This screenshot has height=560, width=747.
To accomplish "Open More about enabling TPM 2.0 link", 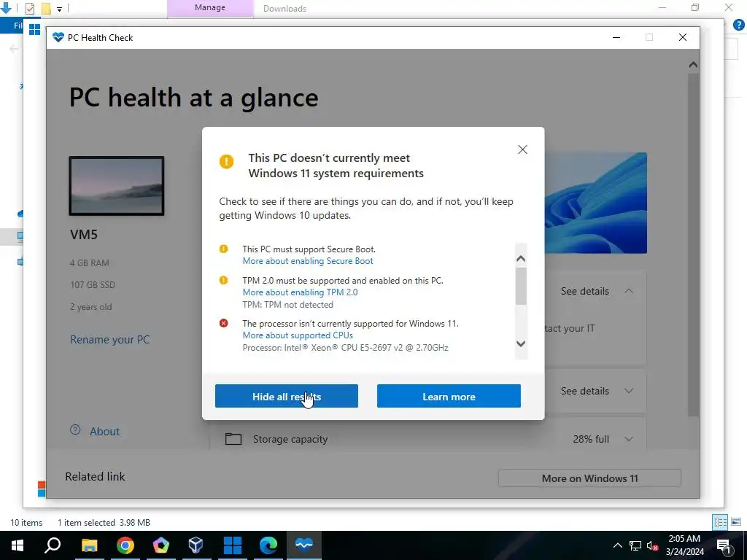I will [300, 292].
